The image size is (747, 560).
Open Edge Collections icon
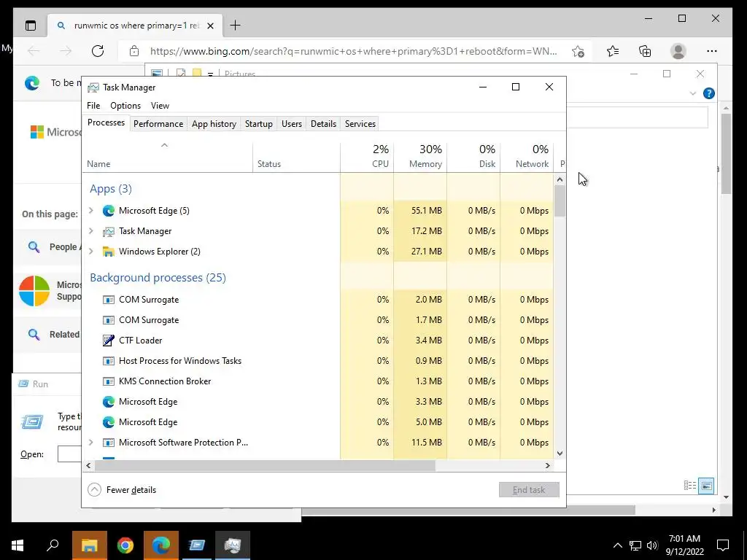pyautogui.click(x=645, y=51)
